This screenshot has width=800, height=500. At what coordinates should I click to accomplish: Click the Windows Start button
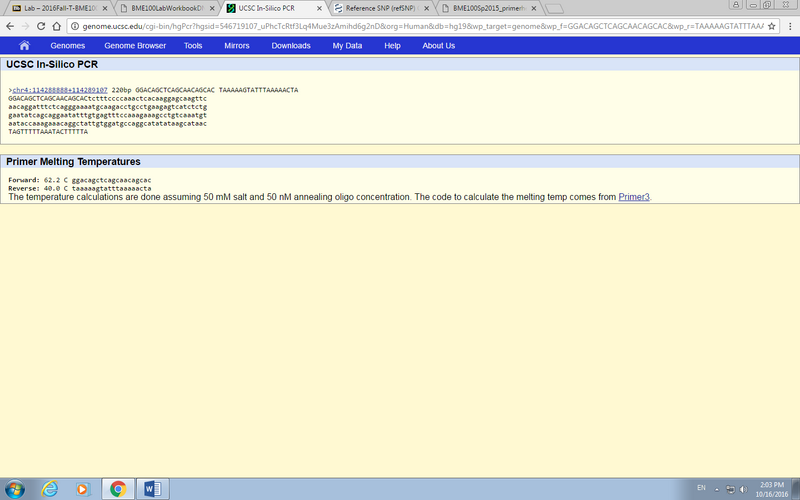point(15,489)
